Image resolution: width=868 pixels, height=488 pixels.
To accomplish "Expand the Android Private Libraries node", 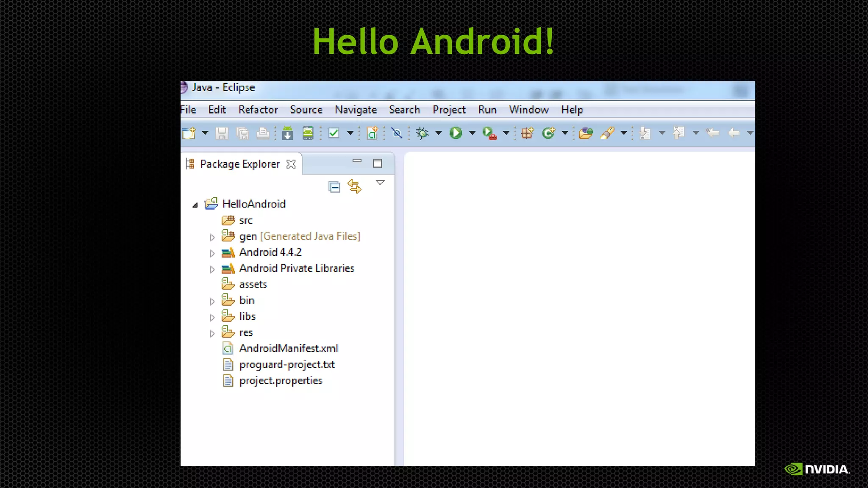I will click(x=212, y=269).
